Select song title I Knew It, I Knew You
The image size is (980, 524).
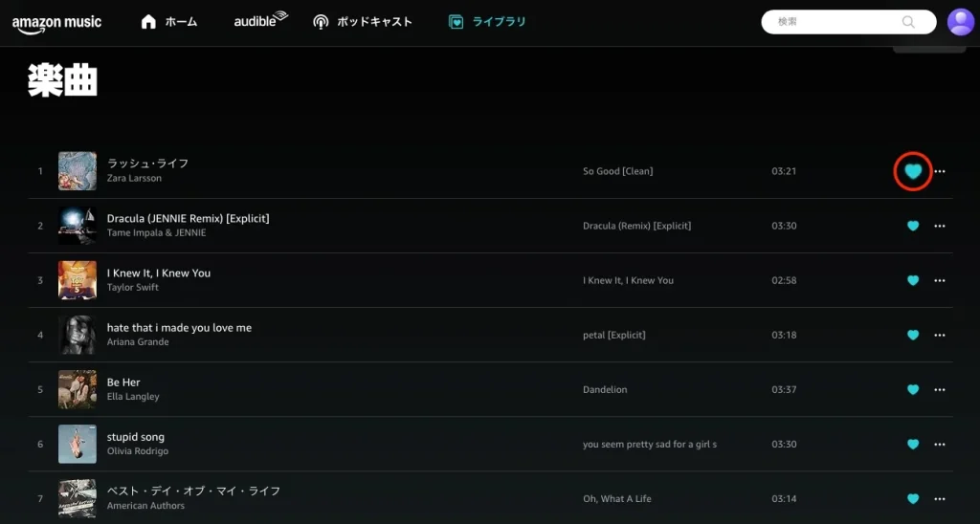[159, 273]
